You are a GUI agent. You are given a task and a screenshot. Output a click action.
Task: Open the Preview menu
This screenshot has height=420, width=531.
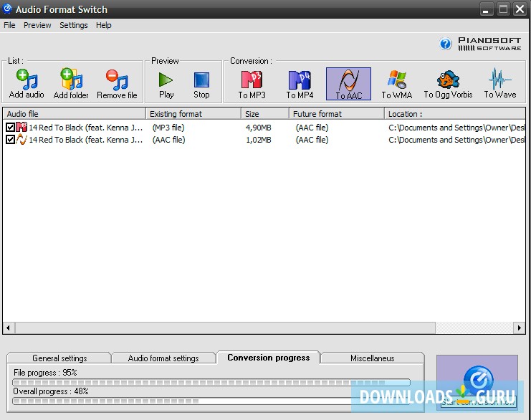37,25
